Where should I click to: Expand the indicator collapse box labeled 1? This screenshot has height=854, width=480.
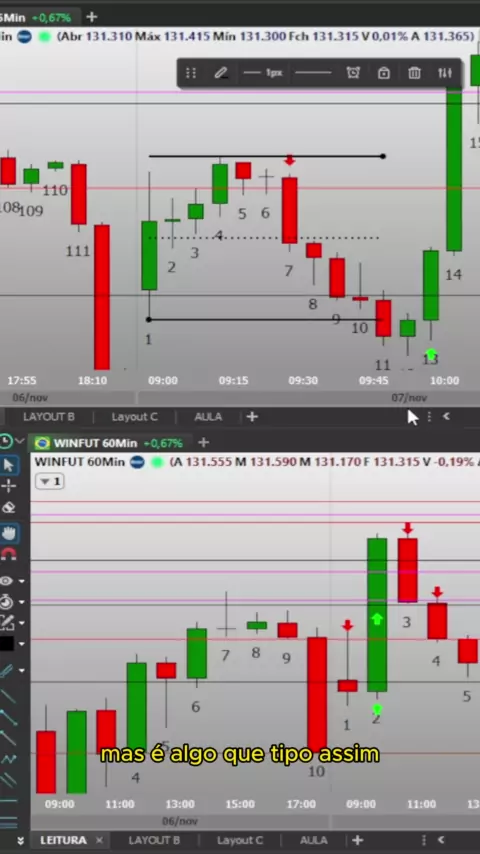(50, 481)
